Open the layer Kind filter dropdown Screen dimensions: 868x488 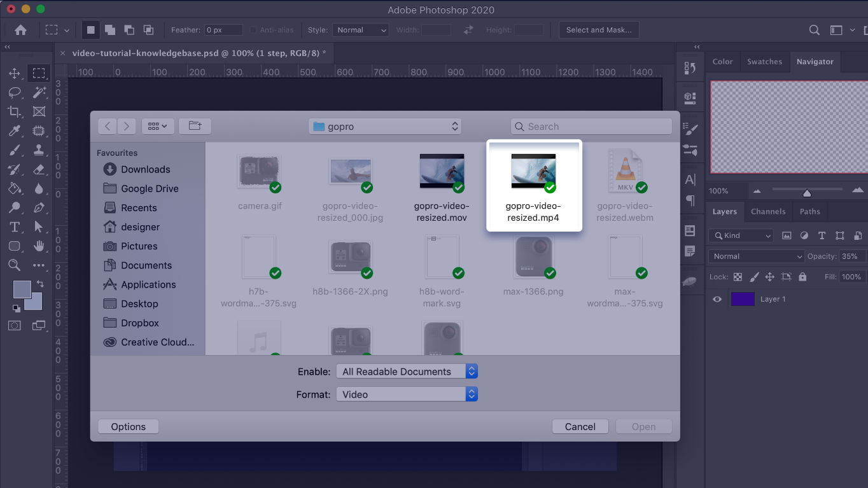click(x=741, y=235)
